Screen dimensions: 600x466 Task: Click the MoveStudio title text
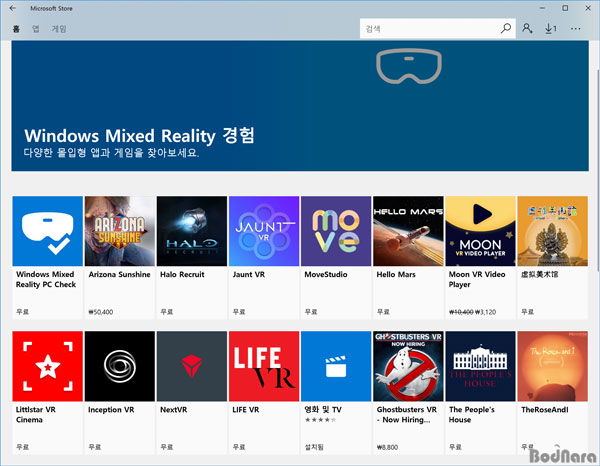point(326,274)
